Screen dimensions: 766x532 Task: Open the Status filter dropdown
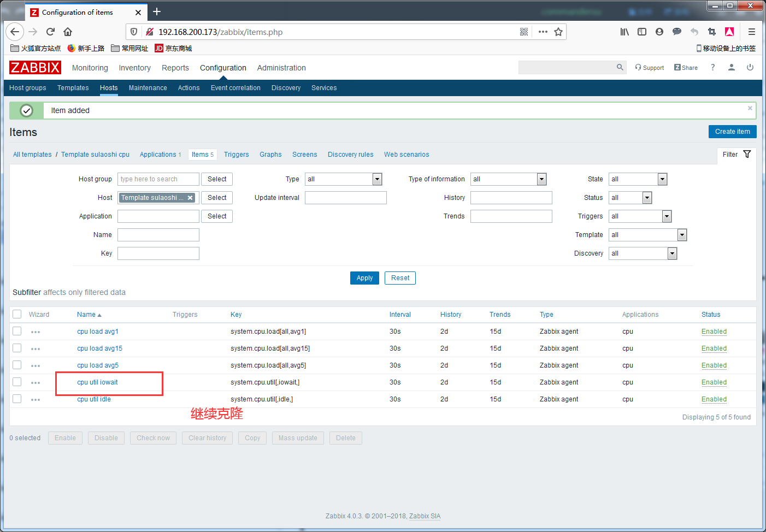point(630,198)
